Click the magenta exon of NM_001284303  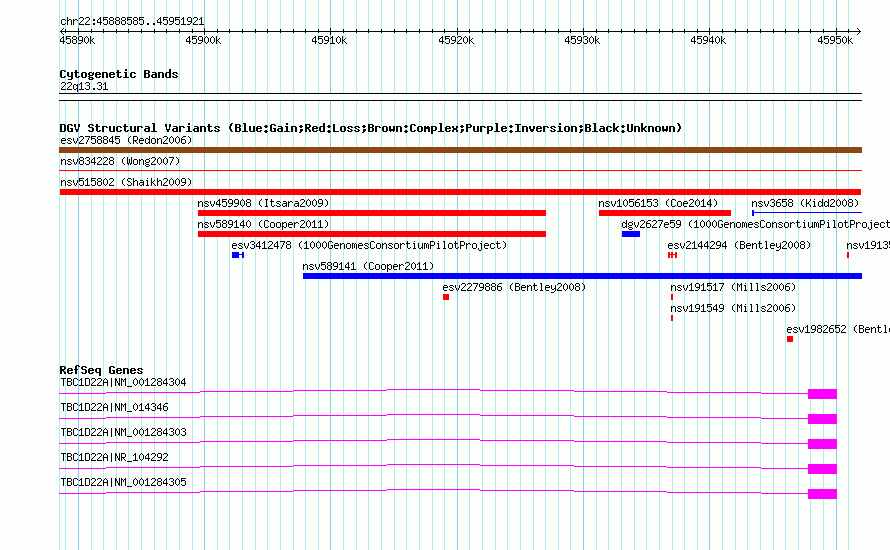(x=822, y=444)
